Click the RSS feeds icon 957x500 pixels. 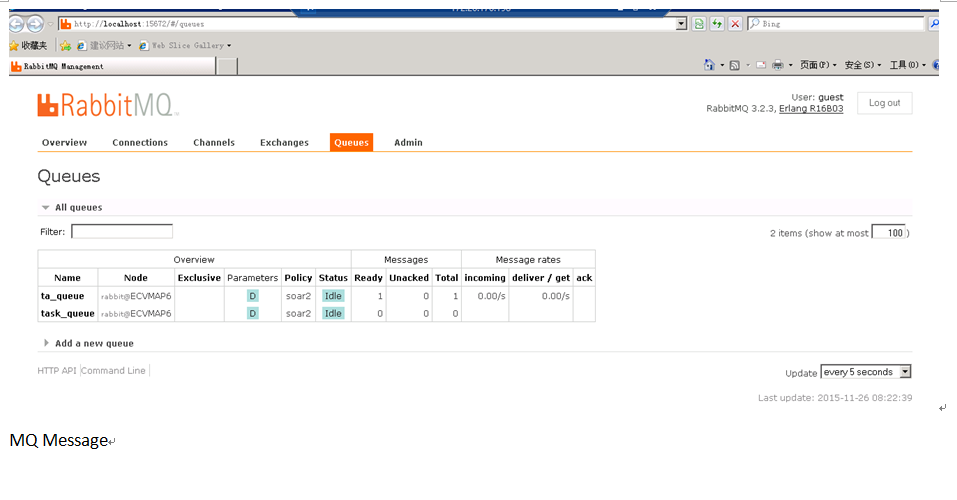[x=735, y=65]
